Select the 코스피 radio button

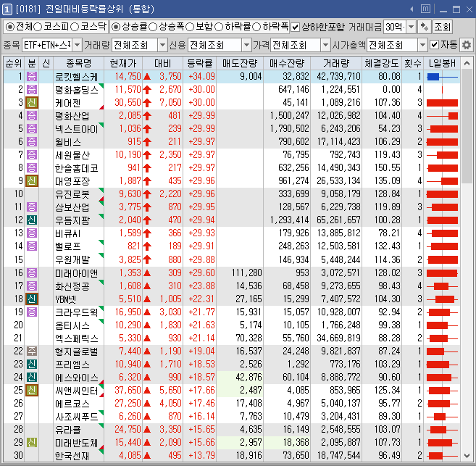[x=38, y=27]
